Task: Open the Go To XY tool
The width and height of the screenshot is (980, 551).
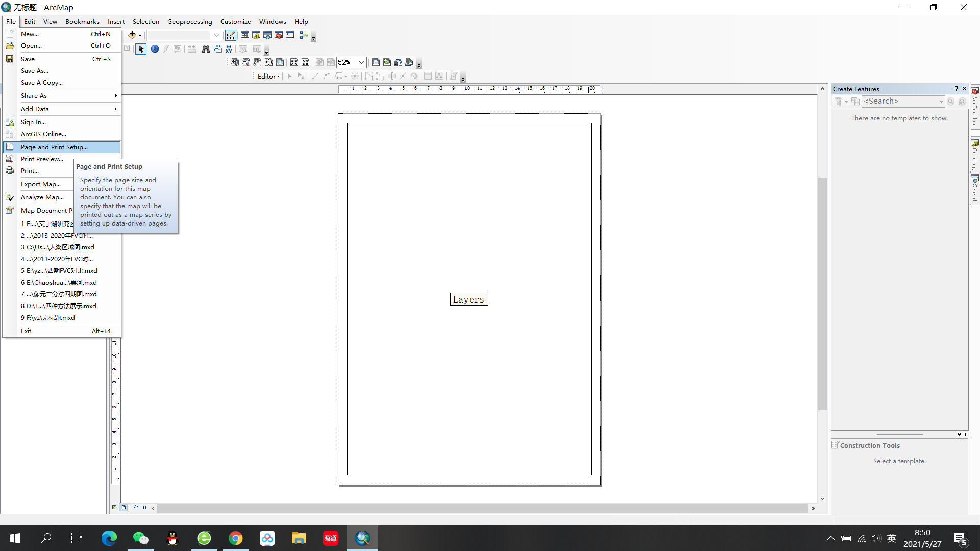Action: pos(229,49)
